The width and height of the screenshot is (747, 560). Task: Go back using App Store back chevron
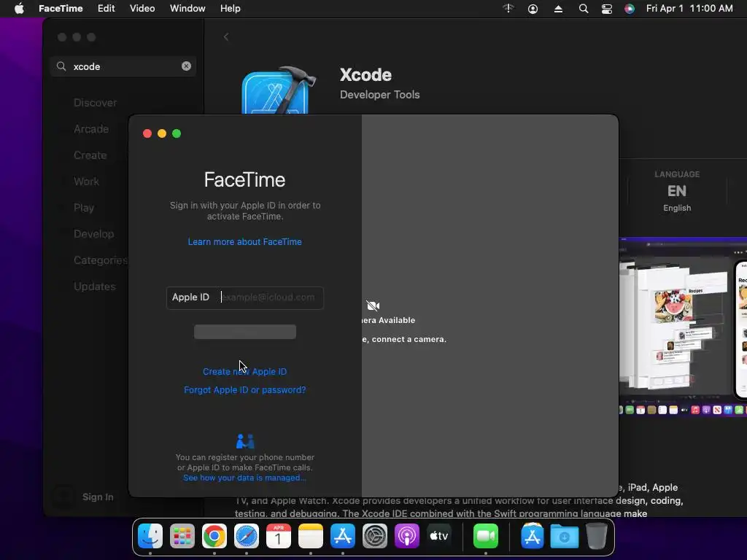(x=226, y=36)
